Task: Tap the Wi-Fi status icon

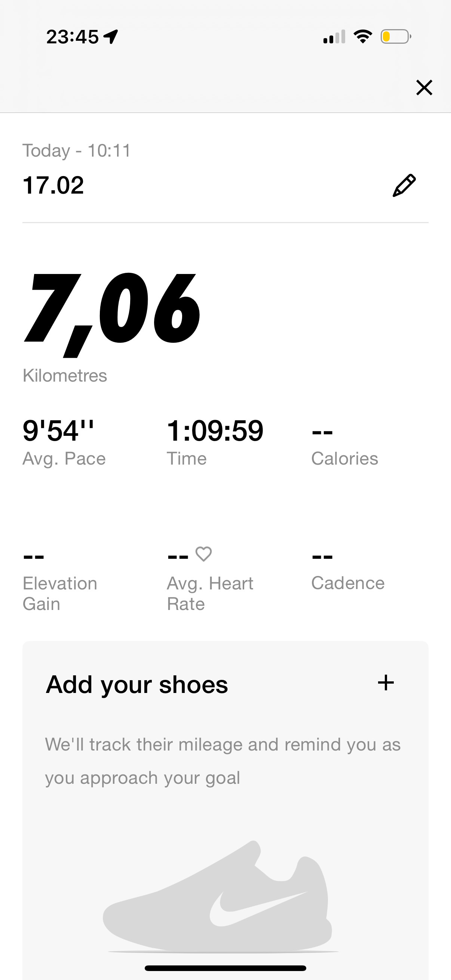Action: 363,37
